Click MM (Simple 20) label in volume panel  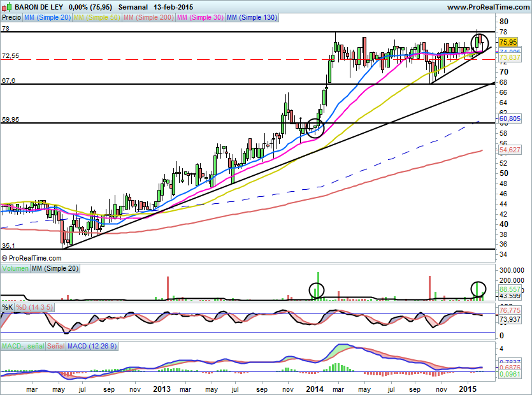tap(55, 269)
